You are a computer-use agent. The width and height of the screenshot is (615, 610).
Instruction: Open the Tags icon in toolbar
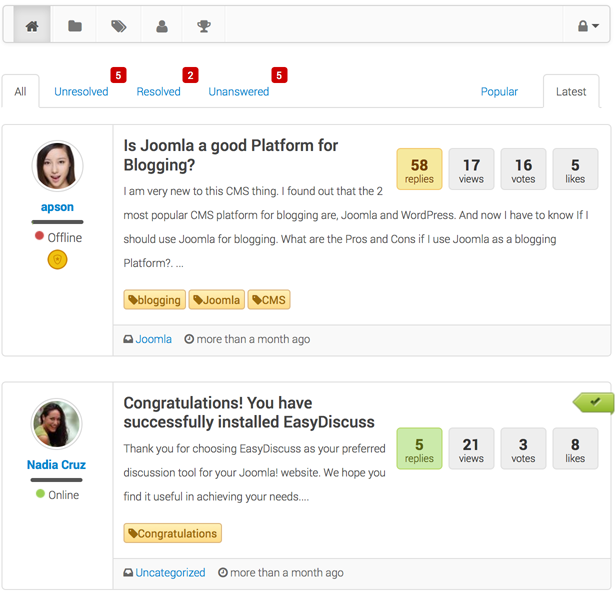(x=118, y=26)
